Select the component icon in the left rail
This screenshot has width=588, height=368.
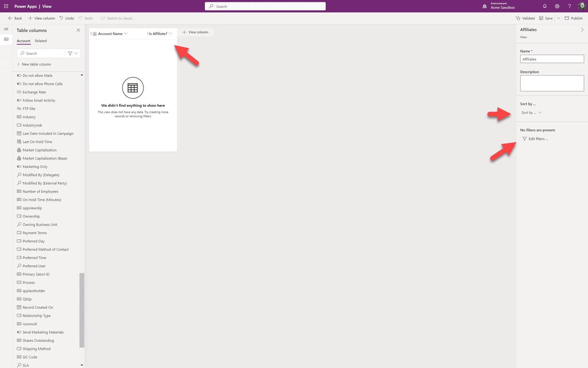[6, 39]
